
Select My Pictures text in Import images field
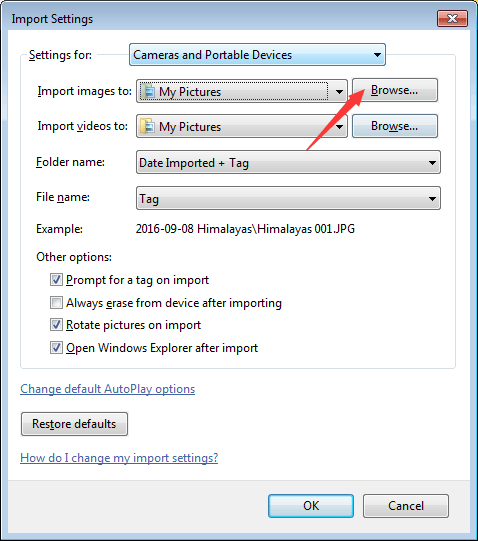[x=190, y=92]
